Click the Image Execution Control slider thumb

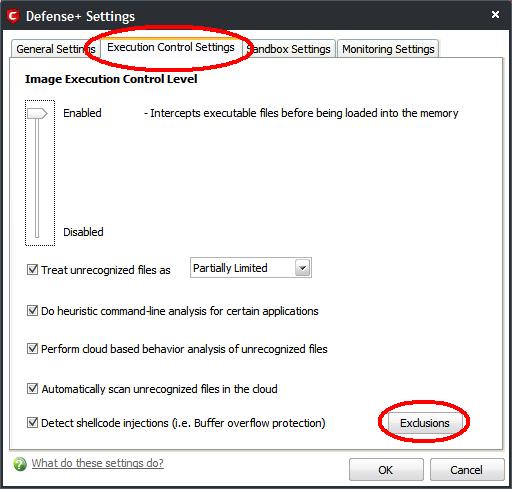point(37,113)
